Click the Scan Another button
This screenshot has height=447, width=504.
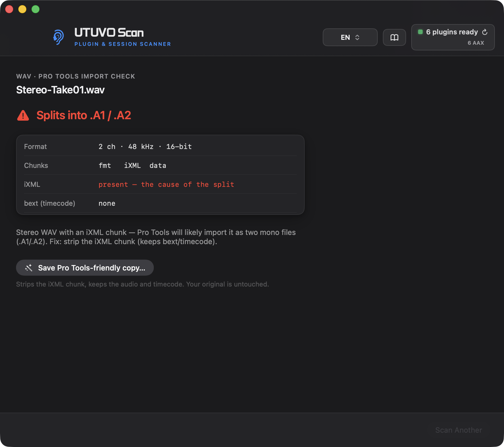[x=459, y=430]
